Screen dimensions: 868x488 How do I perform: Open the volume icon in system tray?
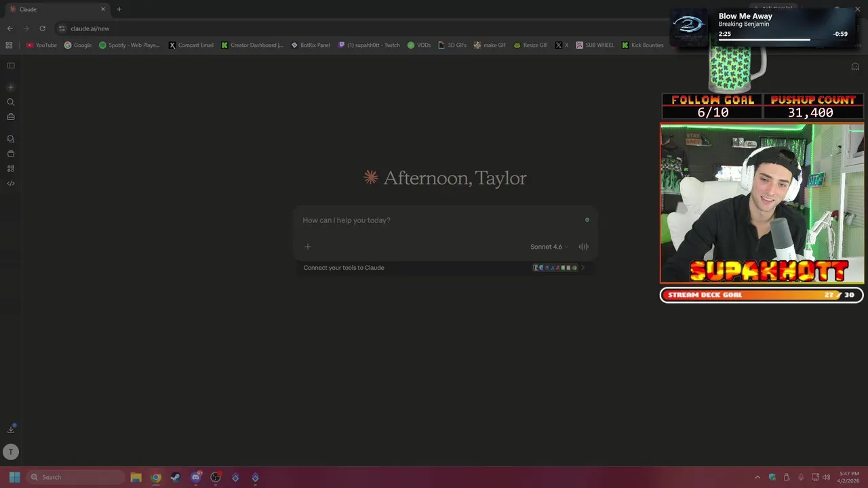[x=826, y=477]
